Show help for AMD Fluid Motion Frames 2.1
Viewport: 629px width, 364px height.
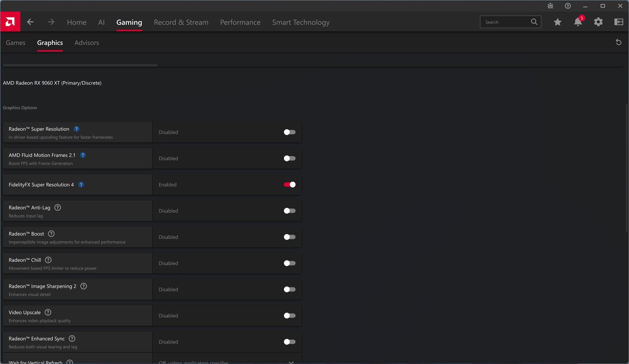point(83,155)
